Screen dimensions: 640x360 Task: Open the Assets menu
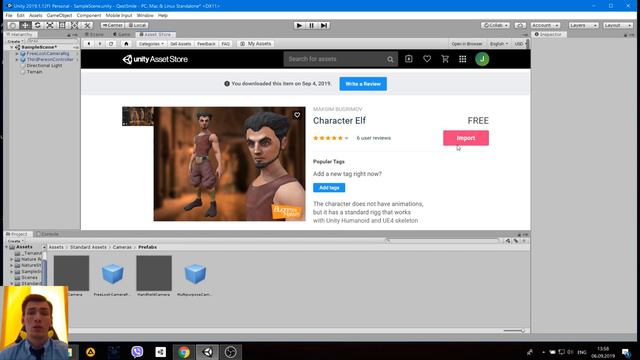36,15
